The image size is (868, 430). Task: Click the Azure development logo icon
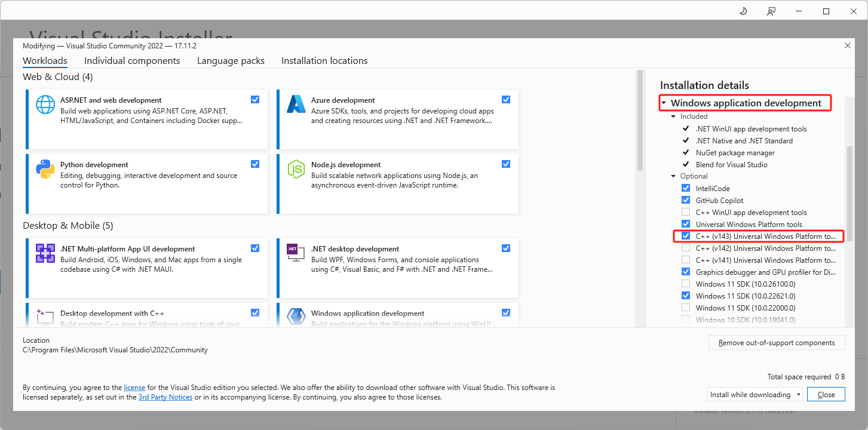click(x=296, y=105)
